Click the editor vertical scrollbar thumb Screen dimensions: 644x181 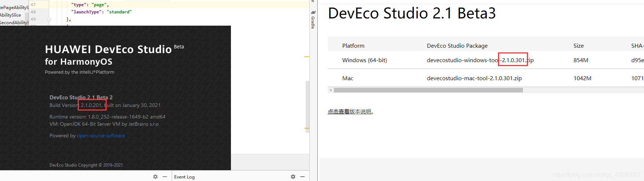coord(308,107)
